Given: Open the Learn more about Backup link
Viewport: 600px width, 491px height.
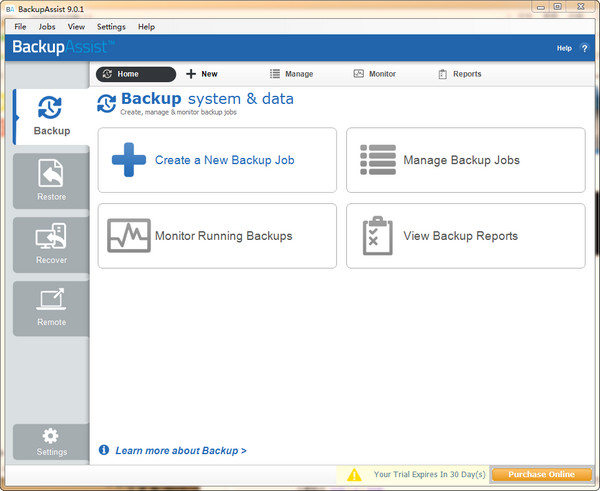Looking at the screenshot, I should point(181,450).
